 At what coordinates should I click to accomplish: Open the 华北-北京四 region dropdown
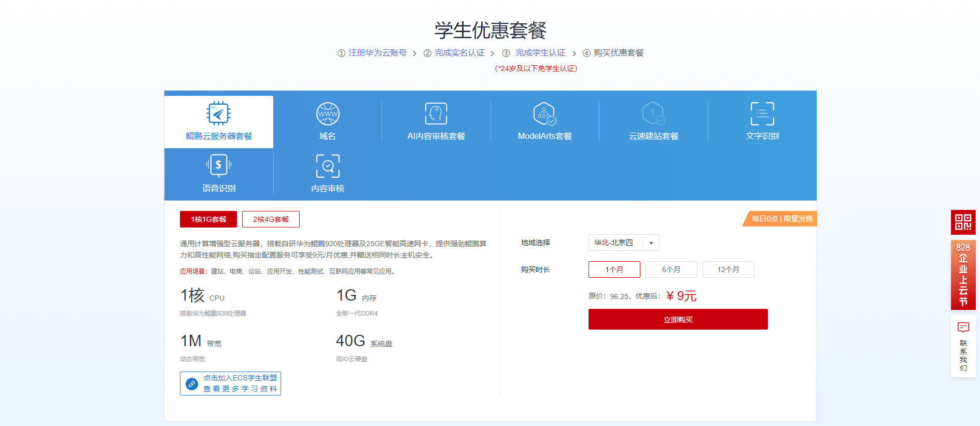point(624,243)
